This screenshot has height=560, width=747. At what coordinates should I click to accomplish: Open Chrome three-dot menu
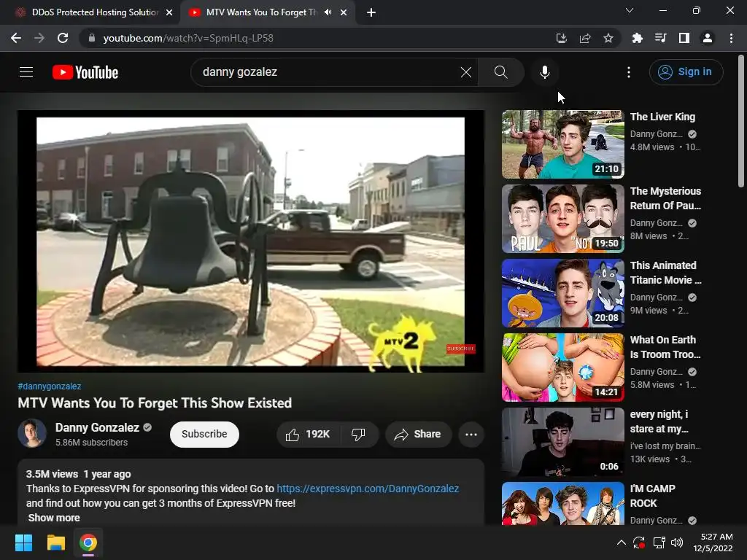pos(731,38)
